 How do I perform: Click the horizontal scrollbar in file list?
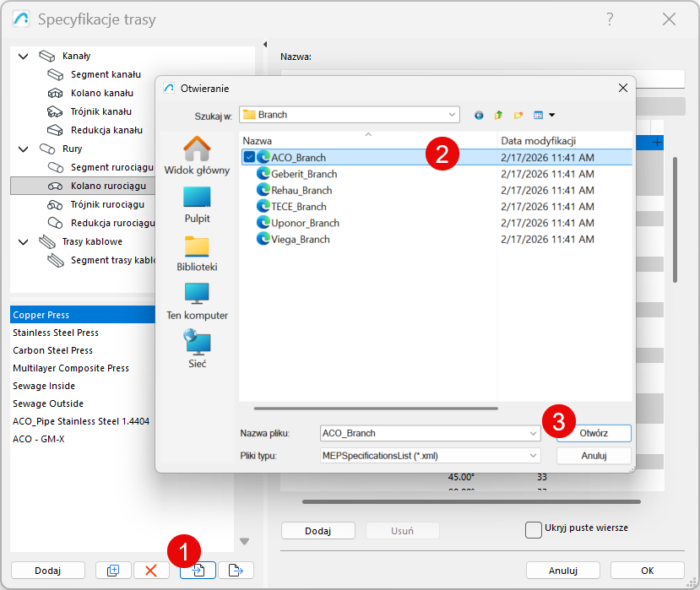376,408
